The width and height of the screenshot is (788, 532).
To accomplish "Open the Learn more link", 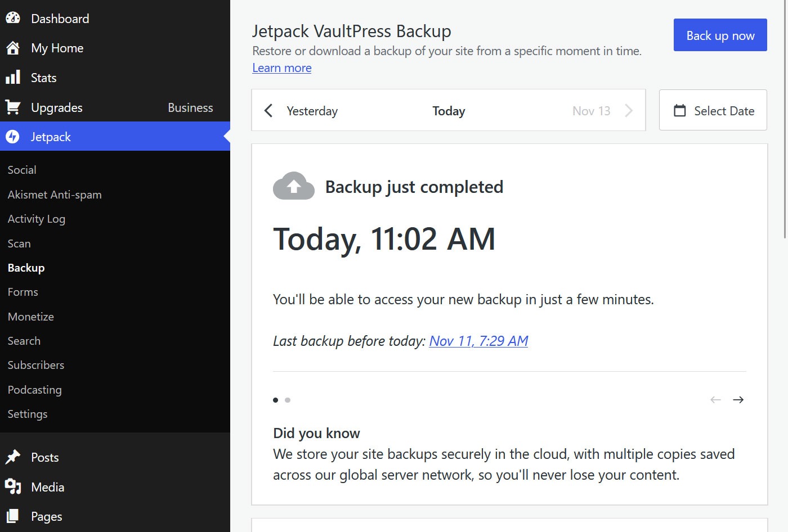I will coord(281,67).
